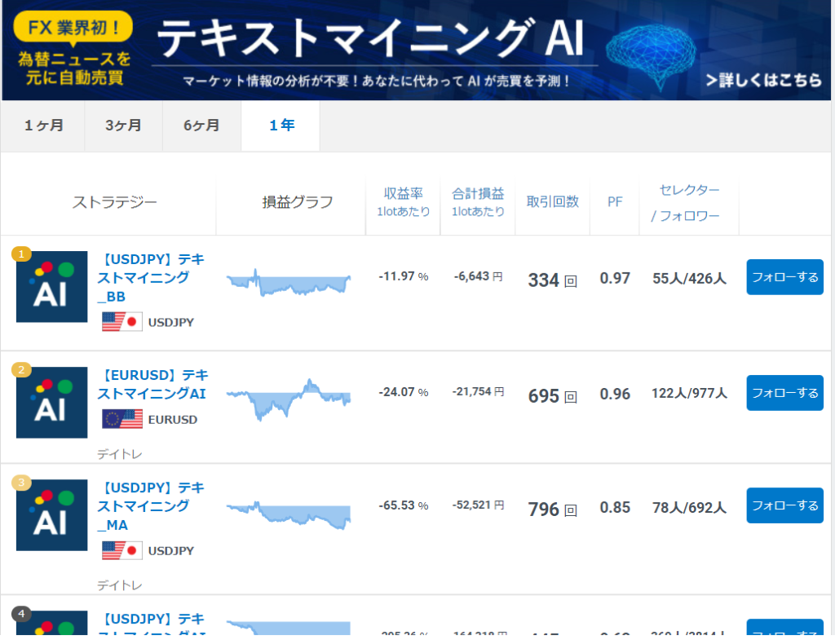The height and width of the screenshot is (644, 835).
Task: Click the AI logo of EURUSD テキストマイニングAI
Action: tap(51, 403)
